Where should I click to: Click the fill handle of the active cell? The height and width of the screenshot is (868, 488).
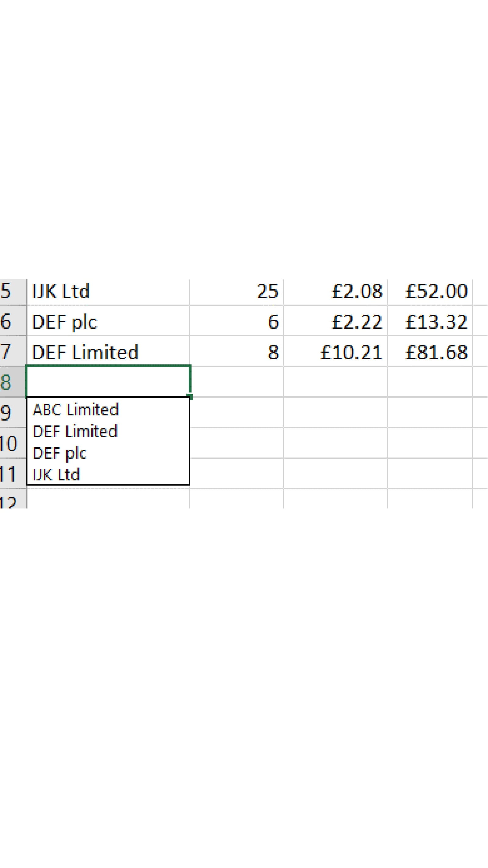coord(190,396)
